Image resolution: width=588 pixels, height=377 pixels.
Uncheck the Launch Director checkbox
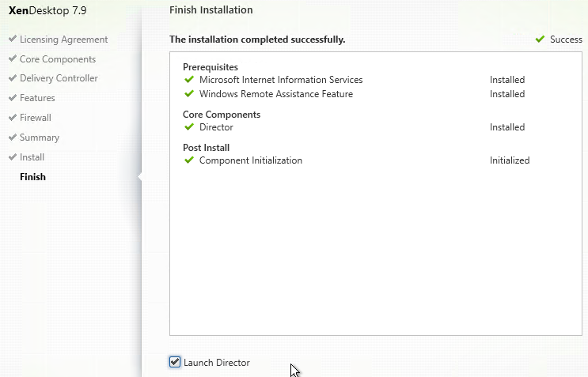175,362
